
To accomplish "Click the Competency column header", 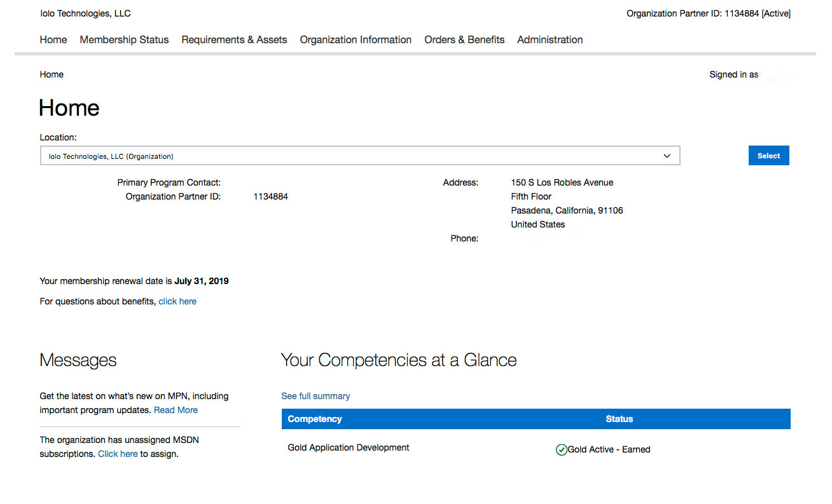I will click(315, 419).
